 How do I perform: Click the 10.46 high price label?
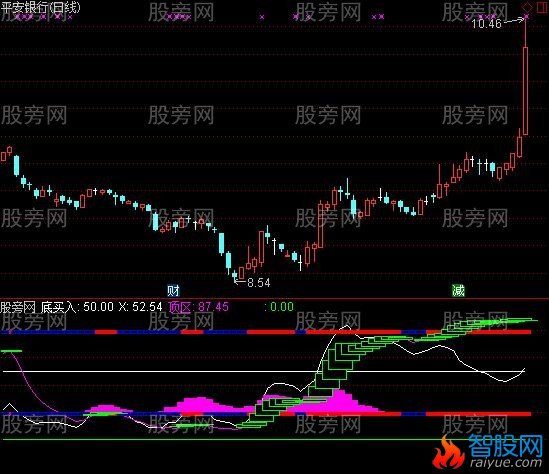486,24
